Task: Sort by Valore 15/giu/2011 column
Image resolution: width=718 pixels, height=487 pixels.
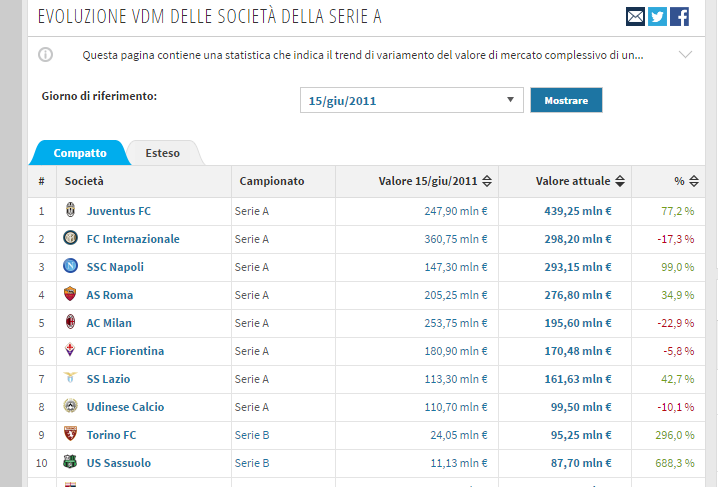Action: click(x=487, y=181)
